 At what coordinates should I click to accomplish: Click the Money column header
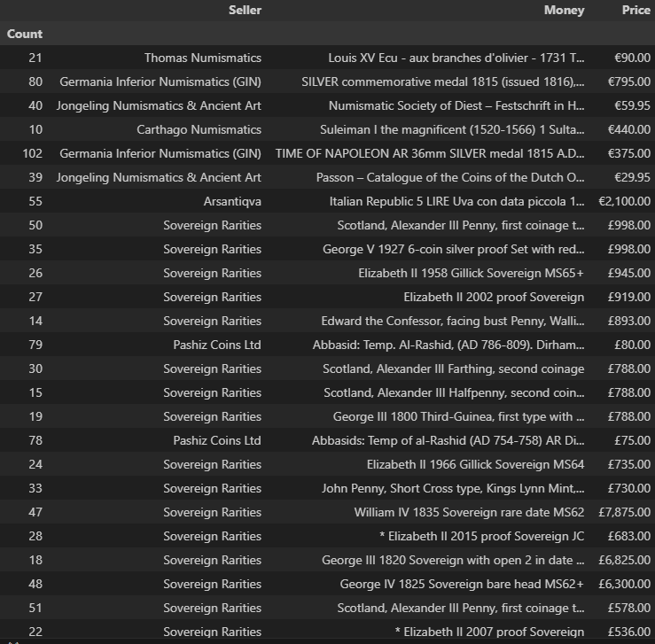[564, 10]
